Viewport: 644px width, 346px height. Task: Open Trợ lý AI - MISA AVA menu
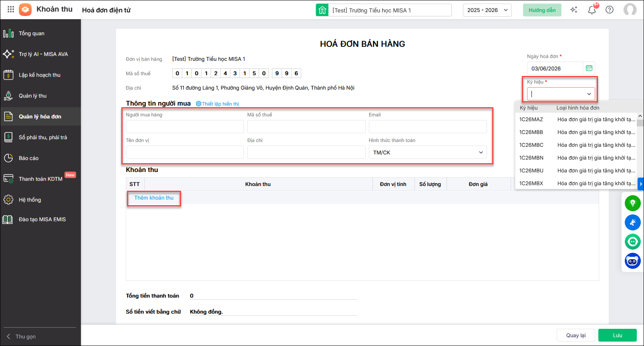(43, 54)
